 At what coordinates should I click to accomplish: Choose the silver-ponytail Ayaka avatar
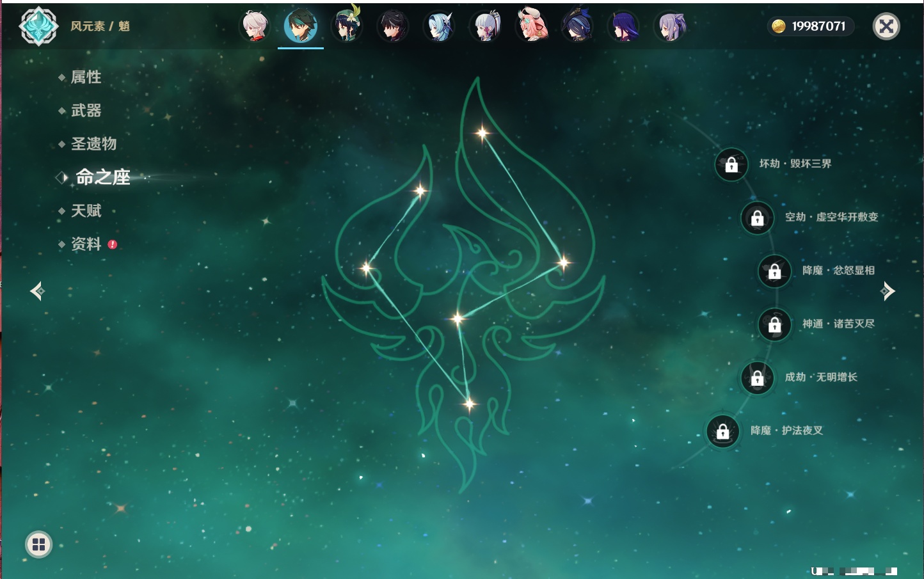(485, 26)
